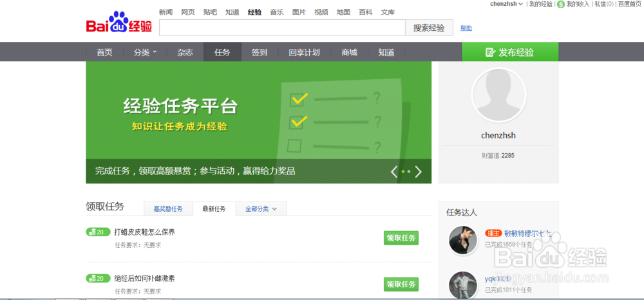Open the 帮助 help link
This screenshot has height=300, width=644.
(466, 28)
